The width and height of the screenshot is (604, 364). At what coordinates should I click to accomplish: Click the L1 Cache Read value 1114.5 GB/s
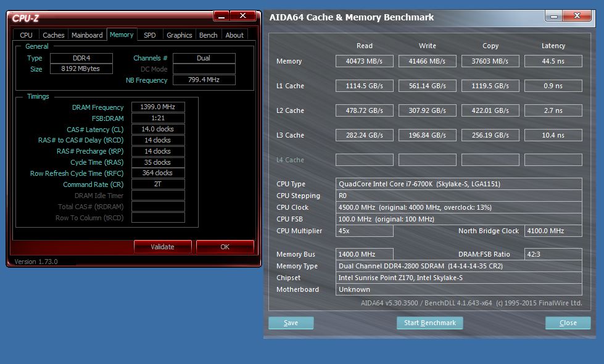[365, 86]
